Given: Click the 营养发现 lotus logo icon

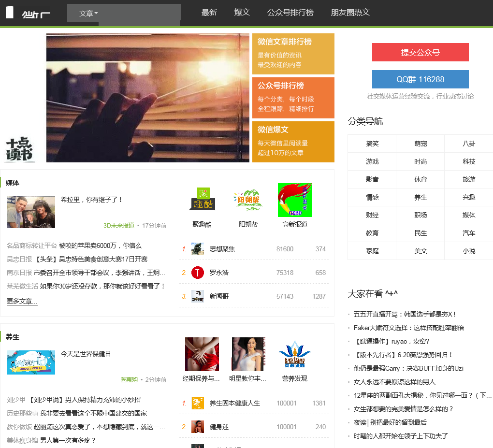Looking at the screenshot, I should (295, 354).
